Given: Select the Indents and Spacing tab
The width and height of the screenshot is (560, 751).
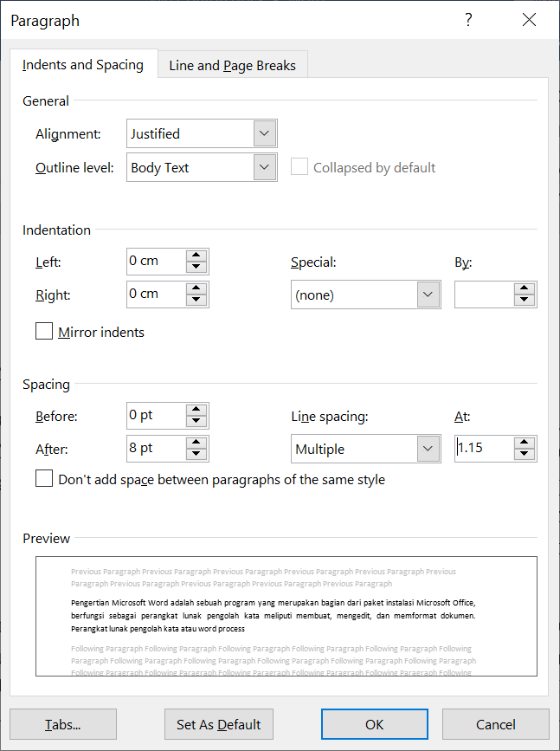Looking at the screenshot, I should pos(83,64).
